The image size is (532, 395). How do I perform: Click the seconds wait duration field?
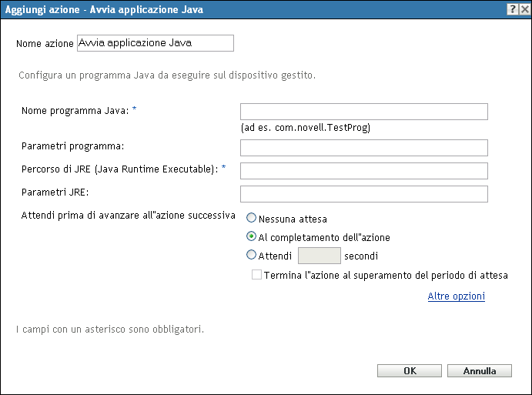tap(319, 256)
